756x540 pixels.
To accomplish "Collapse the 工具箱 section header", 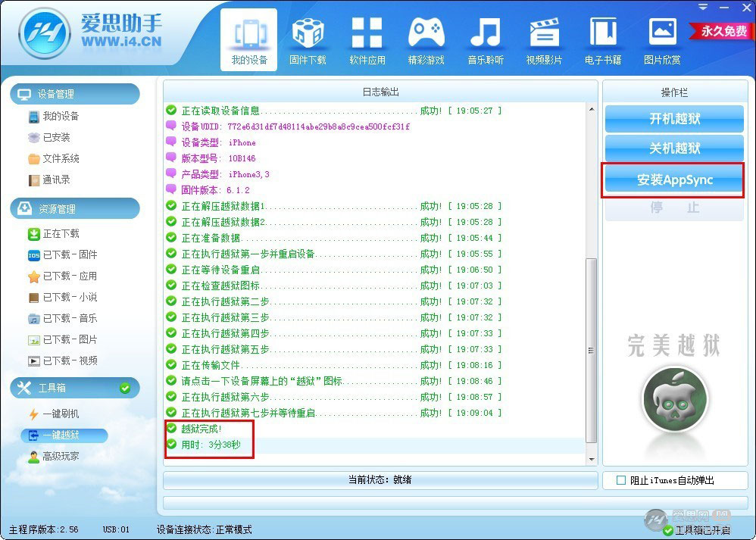I will [x=75, y=388].
